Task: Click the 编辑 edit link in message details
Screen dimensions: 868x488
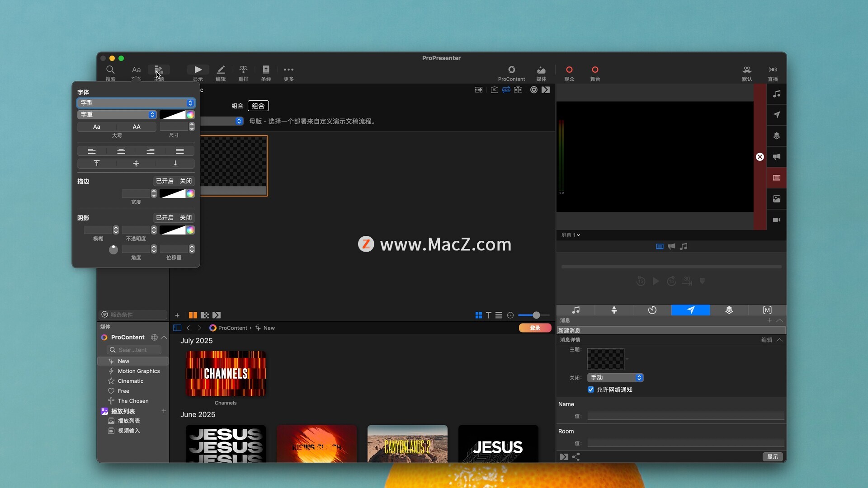Action: pos(767,340)
